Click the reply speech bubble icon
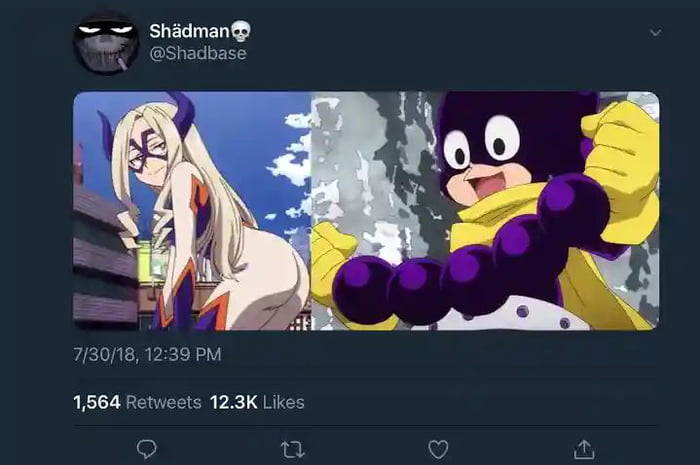The image size is (700, 465). (147, 450)
